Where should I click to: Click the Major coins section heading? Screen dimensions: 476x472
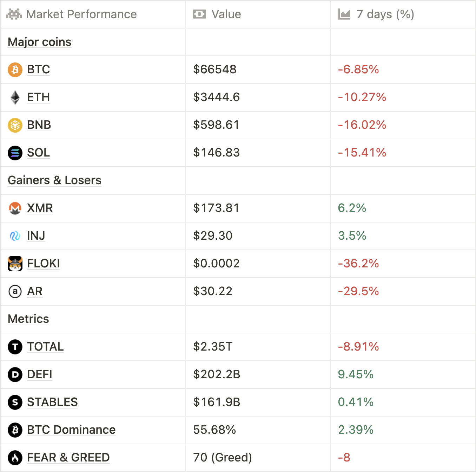click(x=40, y=42)
